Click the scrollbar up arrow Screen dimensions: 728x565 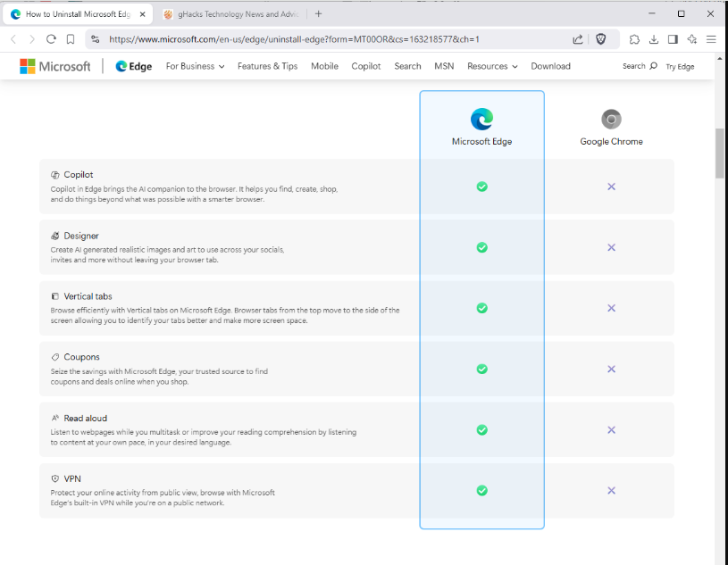pyautogui.click(x=720, y=59)
